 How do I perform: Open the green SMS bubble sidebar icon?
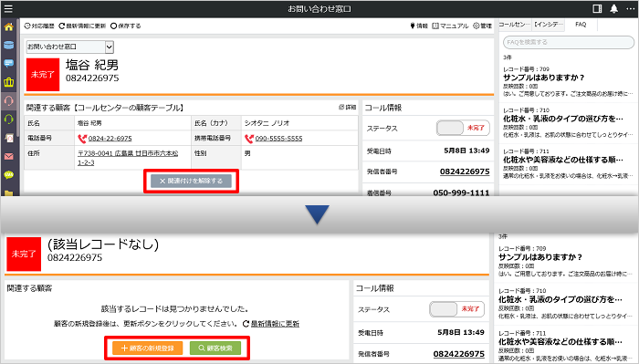click(8, 175)
